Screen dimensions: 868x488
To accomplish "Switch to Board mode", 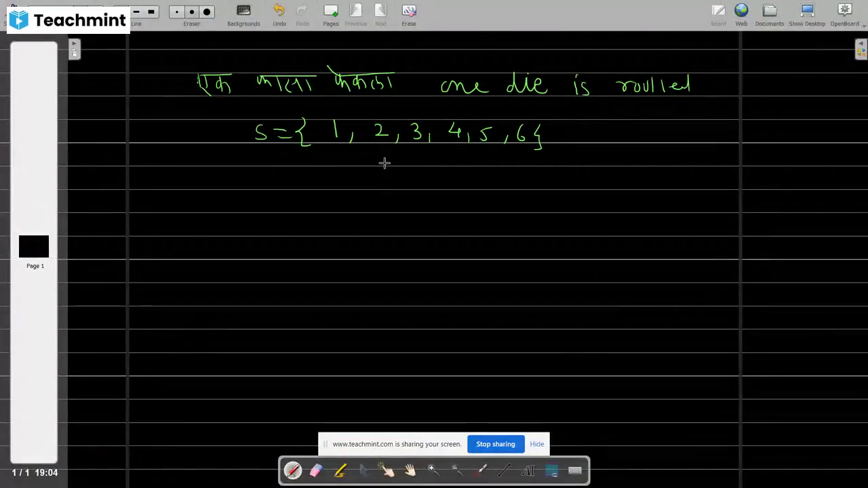I will (x=718, y=15).
